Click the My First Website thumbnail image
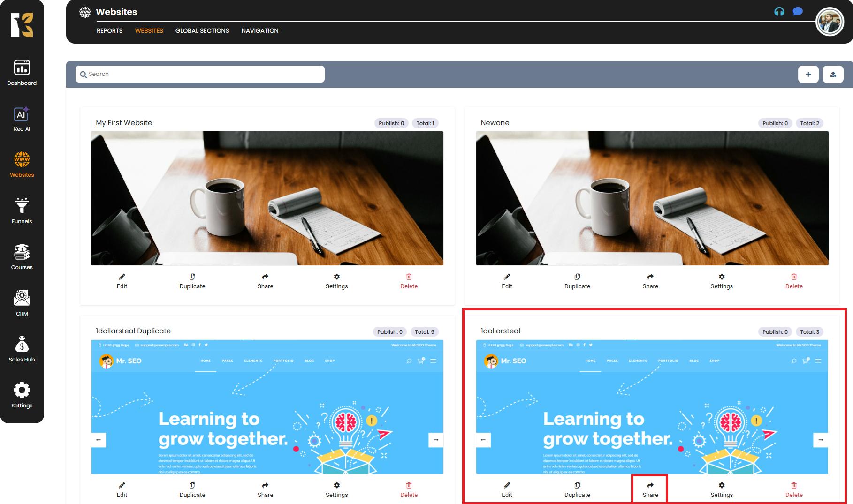 (x=267, y=198)
